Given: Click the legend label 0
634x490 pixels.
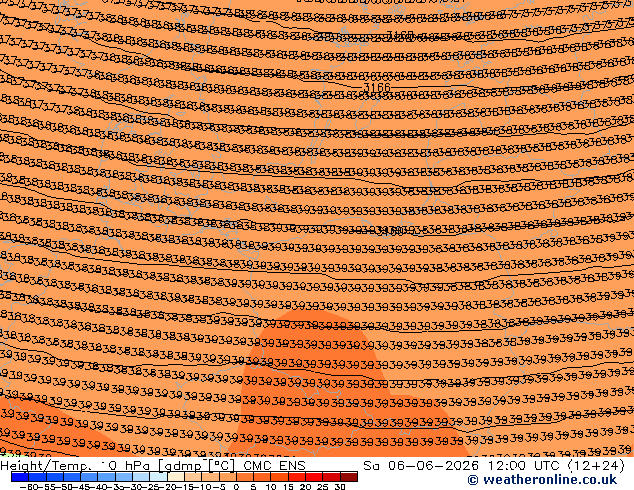Looking at the screenshot, I should 236,487.
